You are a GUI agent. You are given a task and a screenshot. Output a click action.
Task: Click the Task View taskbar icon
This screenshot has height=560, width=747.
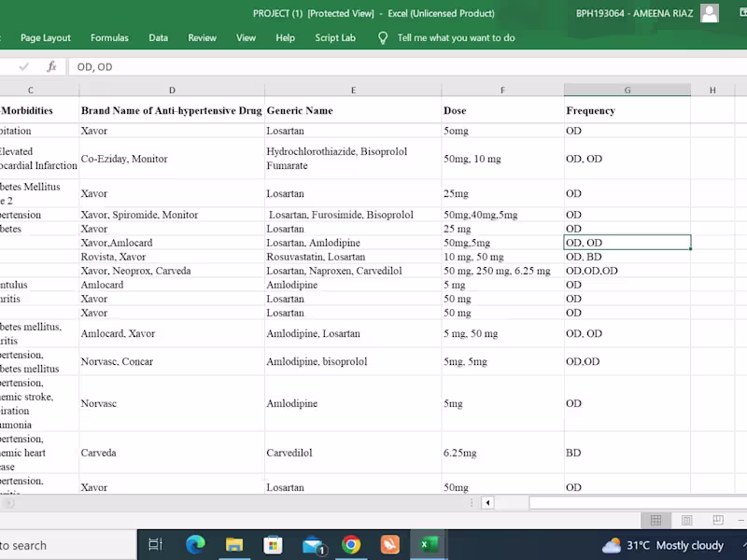tap(156, 545)
